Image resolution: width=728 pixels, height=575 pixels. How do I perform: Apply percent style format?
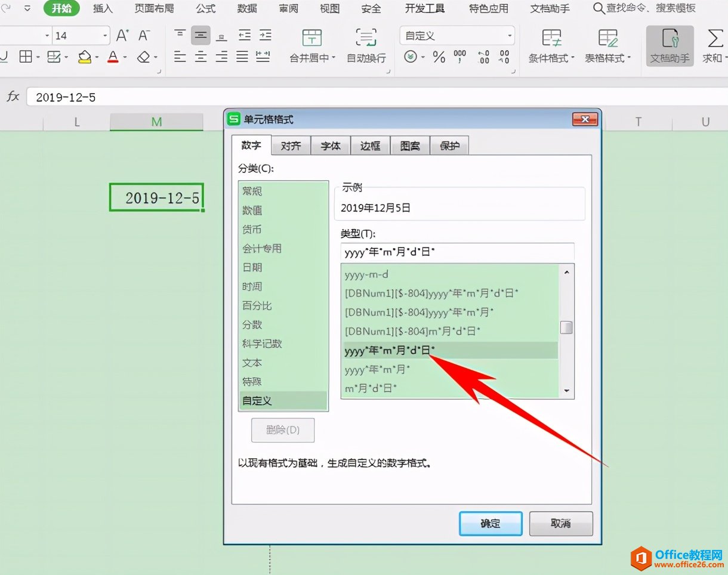439,57
